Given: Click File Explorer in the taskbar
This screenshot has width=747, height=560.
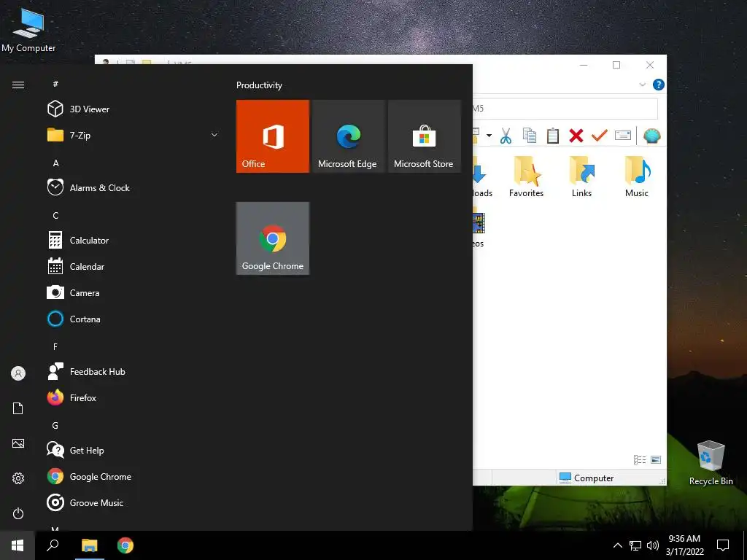Looking at the screenshot, I should point(89,545).
